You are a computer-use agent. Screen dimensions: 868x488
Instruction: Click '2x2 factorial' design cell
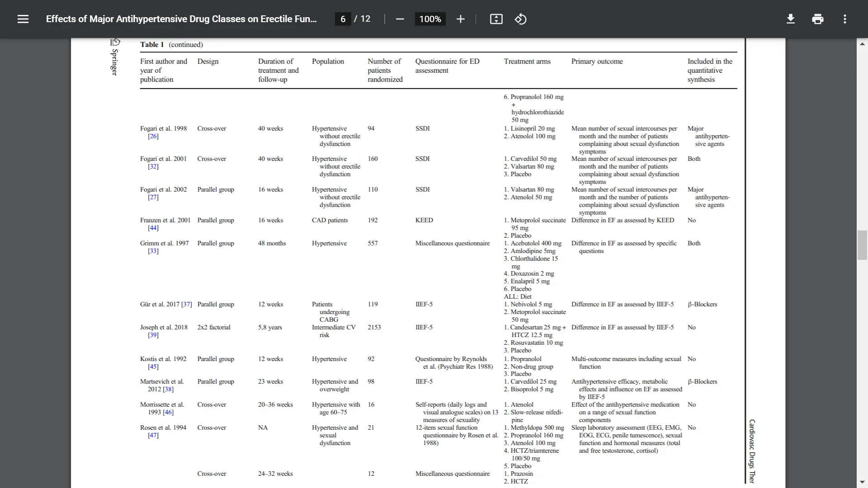coord(214,328)
